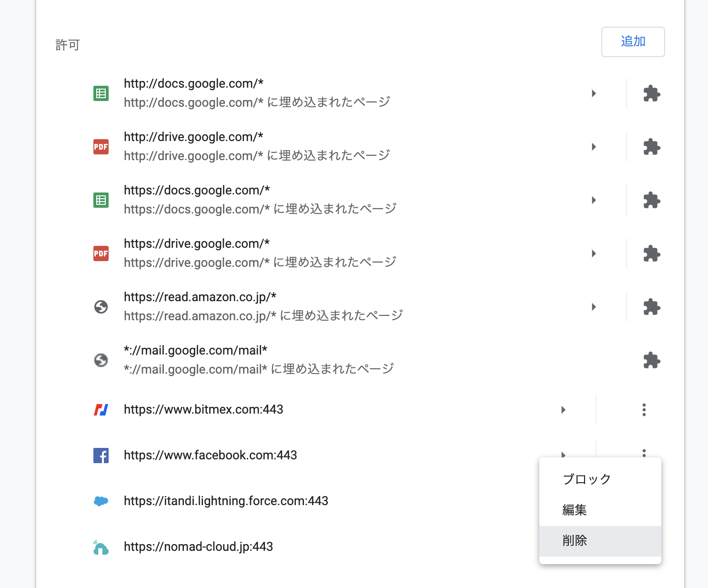
Task: Expand details for https://drive.google.com/*
Action: pyautogui.click(x=594, y=253)
